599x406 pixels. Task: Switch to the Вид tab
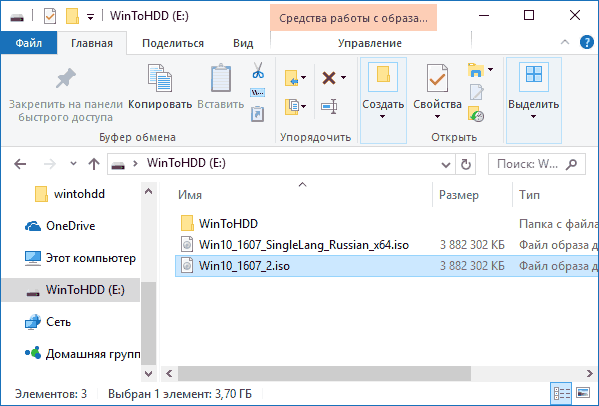(243, 43)
